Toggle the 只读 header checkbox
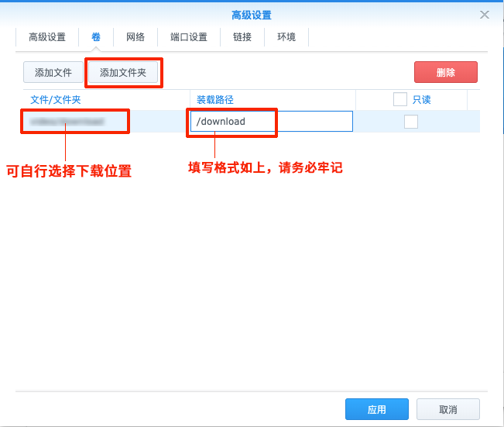 tap(400, 99)
